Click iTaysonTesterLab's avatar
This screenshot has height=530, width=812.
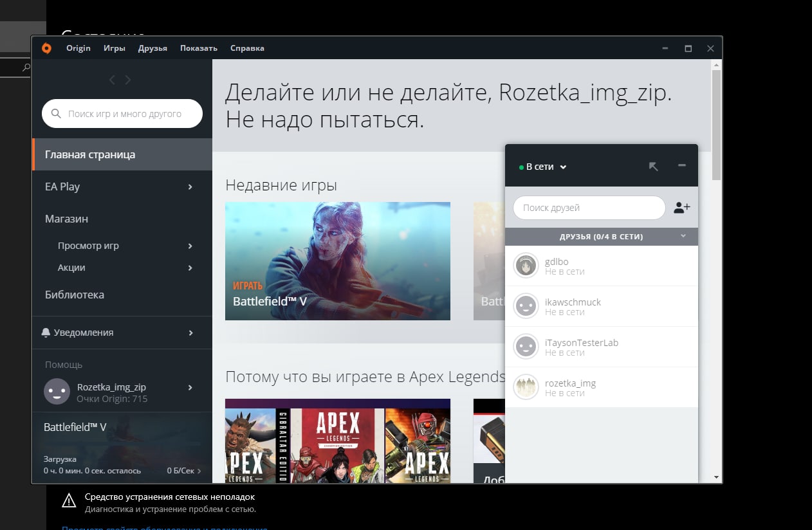526,347
